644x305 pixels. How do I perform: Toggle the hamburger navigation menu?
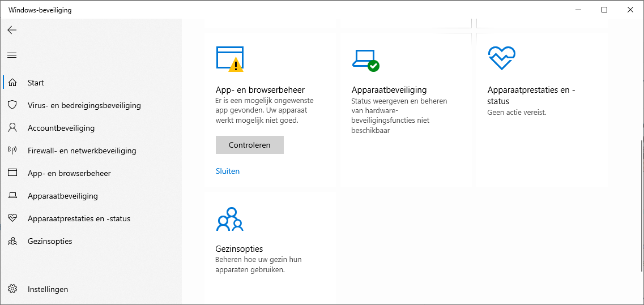coord(12,55)
